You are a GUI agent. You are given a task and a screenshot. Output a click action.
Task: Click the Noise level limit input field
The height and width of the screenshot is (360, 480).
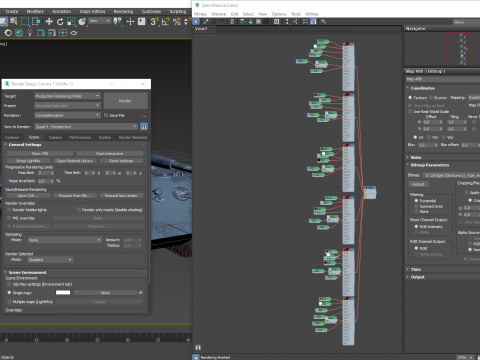(x=45, y=181)
